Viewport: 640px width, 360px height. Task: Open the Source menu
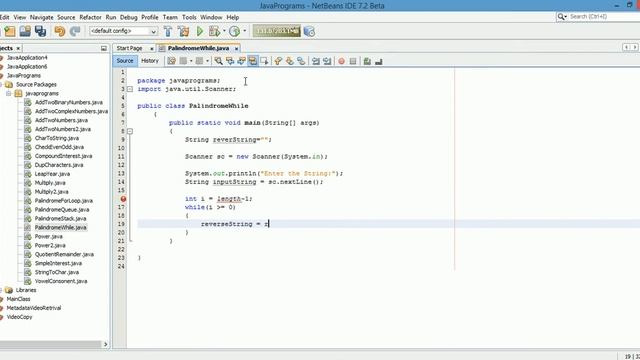tap(66, 17)
